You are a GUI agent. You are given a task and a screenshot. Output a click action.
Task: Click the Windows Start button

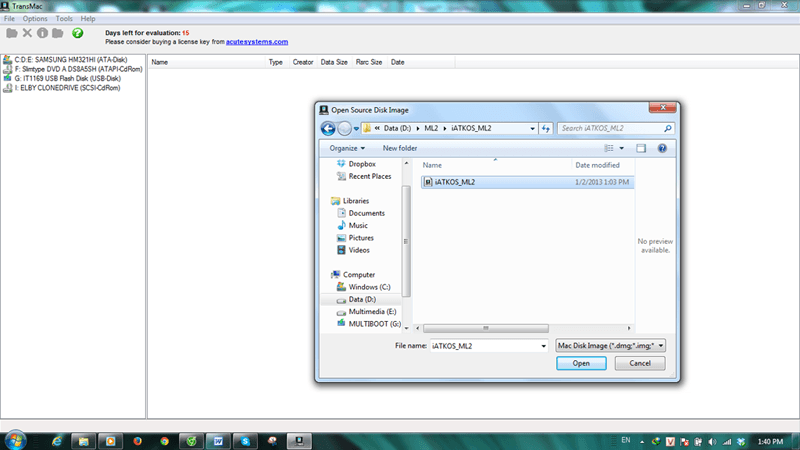click(15, 441)
